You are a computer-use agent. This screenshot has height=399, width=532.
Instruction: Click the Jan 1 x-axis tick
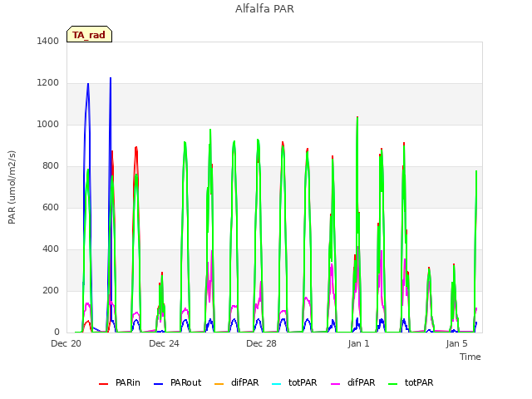[x=358, y=343]
